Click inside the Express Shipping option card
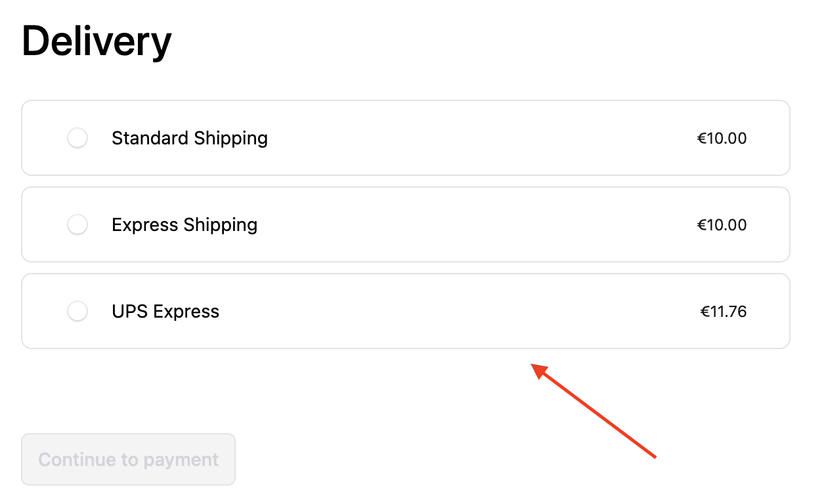 click(405, 224)
